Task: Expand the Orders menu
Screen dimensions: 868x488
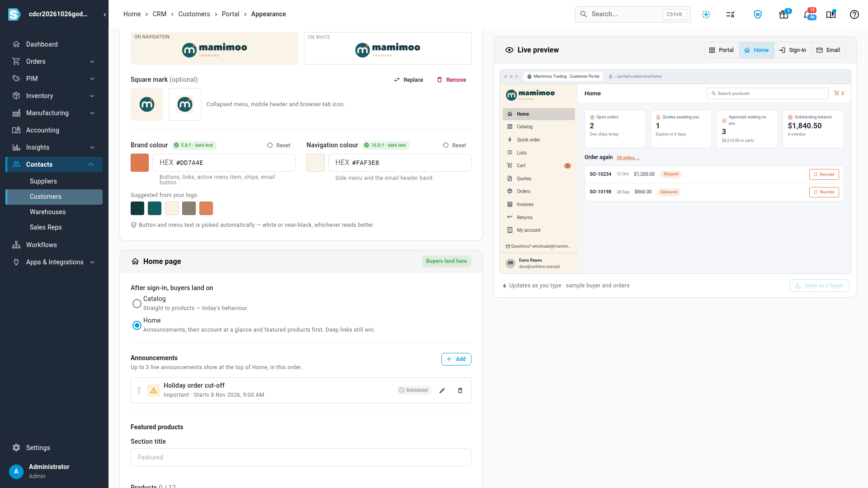Action: pyautogui.click(x=92, y=61)
